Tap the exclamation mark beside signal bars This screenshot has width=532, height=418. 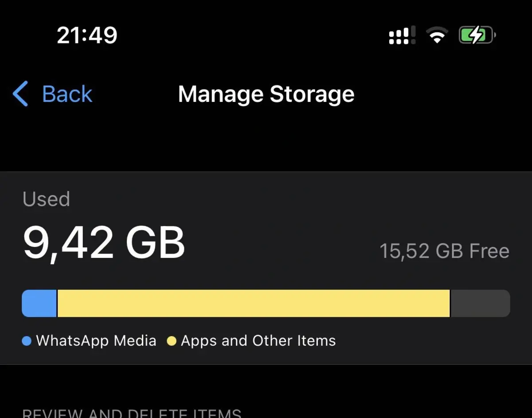[413, 35]
